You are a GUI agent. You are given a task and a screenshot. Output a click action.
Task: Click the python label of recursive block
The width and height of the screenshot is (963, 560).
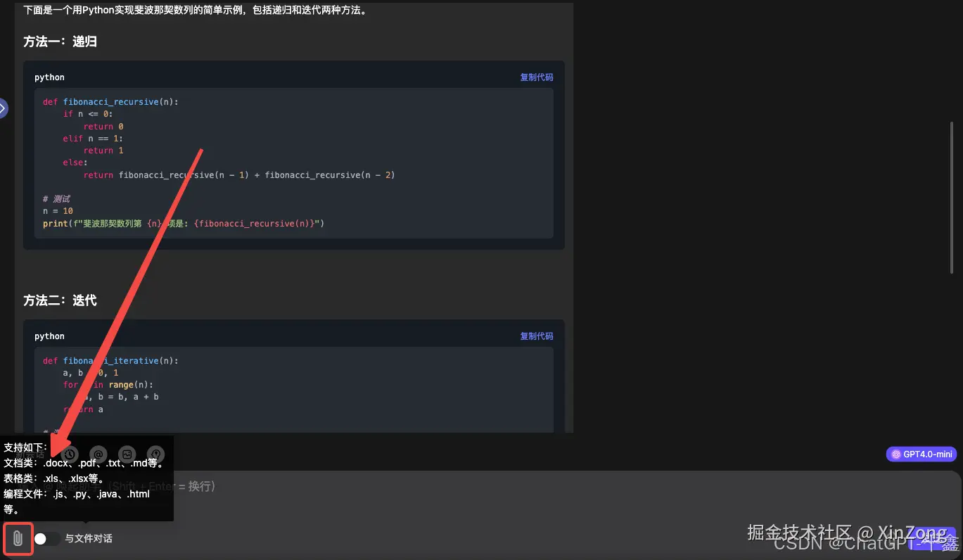point(49,77)
